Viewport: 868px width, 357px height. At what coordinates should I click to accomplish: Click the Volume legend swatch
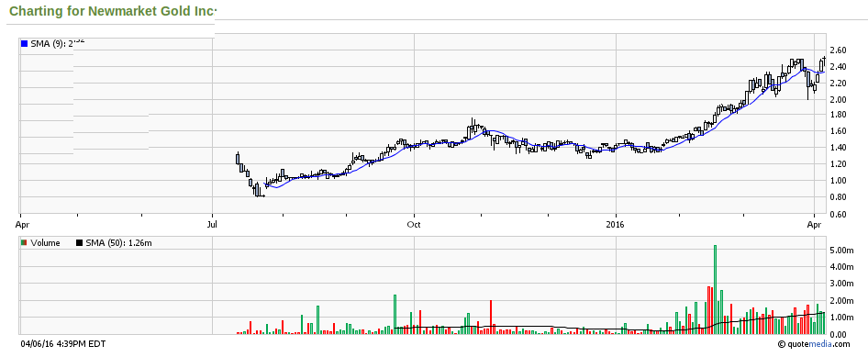point(24,243)
